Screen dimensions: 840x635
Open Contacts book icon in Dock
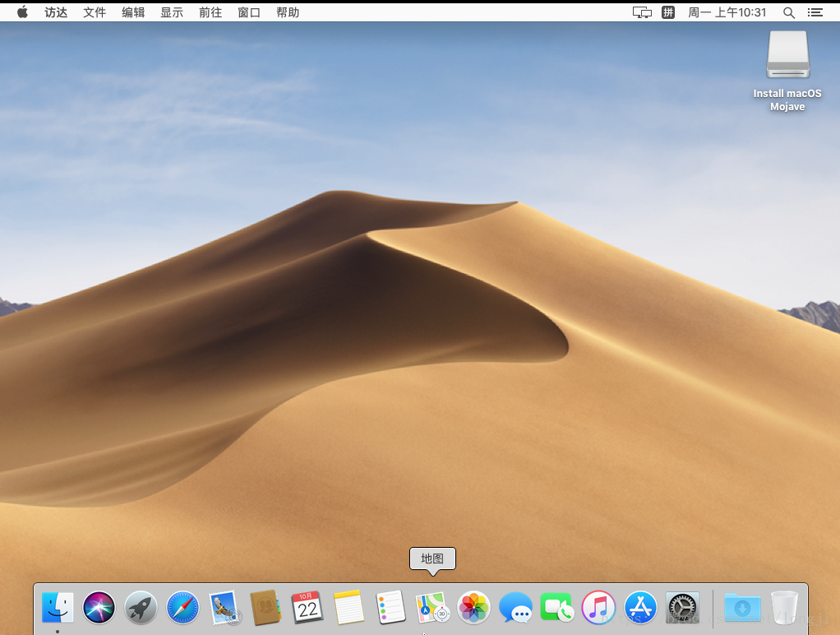(265, 608)
